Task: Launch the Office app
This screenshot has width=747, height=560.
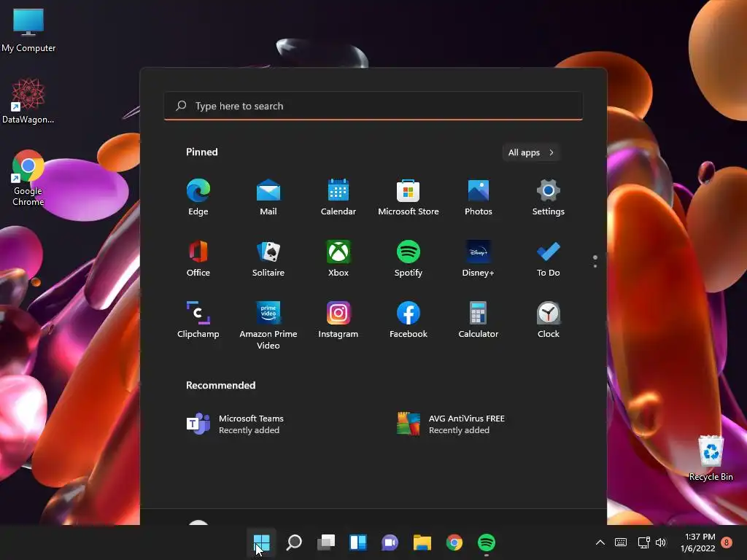Action: pos(198,259)
